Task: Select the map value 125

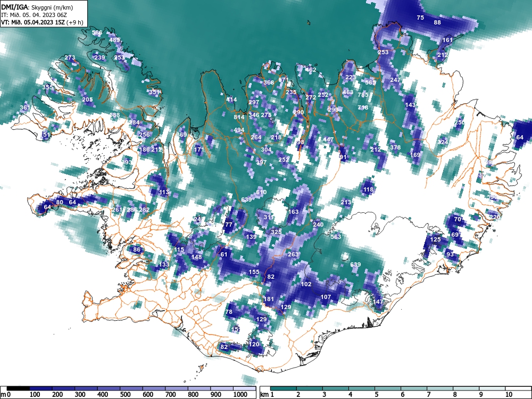Action: (x=435, y=239)
